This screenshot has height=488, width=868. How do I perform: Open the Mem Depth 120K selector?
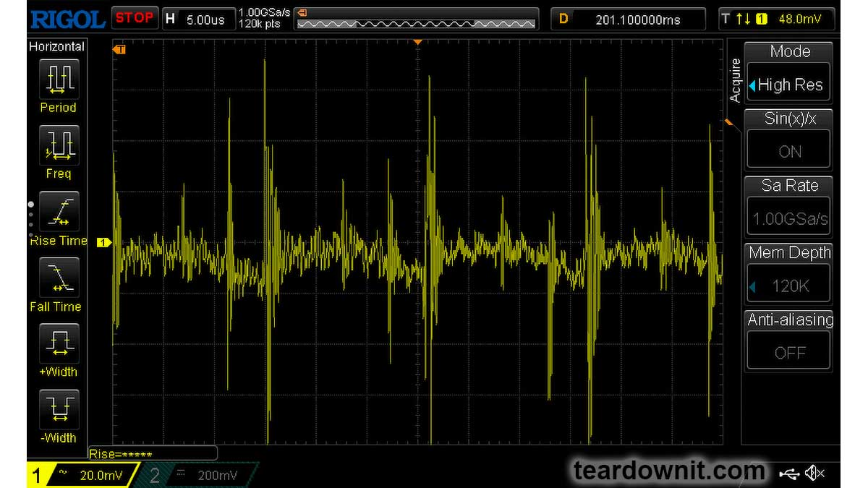pos(789,286)
